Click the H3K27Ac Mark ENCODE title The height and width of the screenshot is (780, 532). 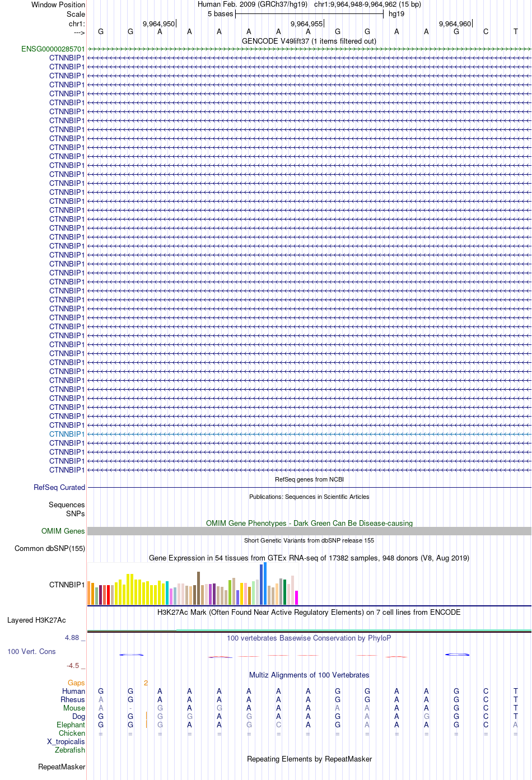[309, 612]
